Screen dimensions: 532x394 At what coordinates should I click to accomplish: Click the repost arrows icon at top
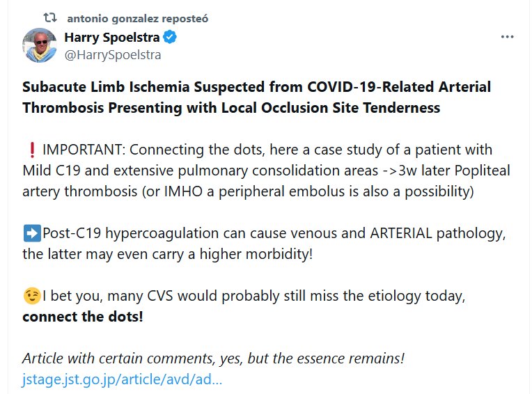[50, 17]
